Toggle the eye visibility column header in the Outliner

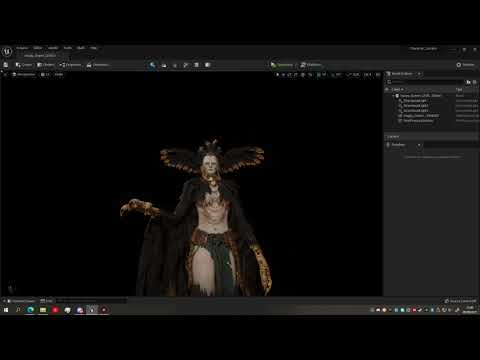387,89
